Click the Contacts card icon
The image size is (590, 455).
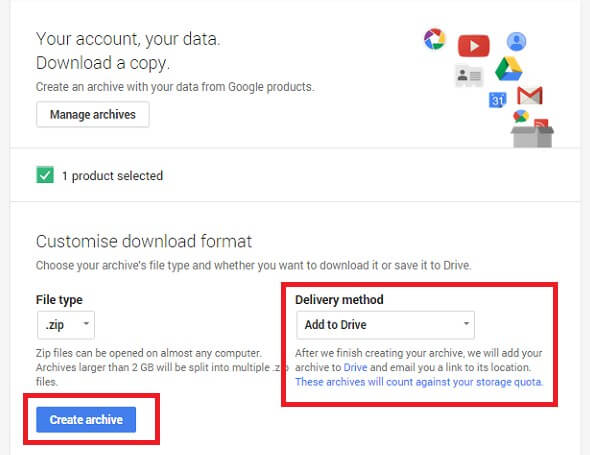[469, 76]
